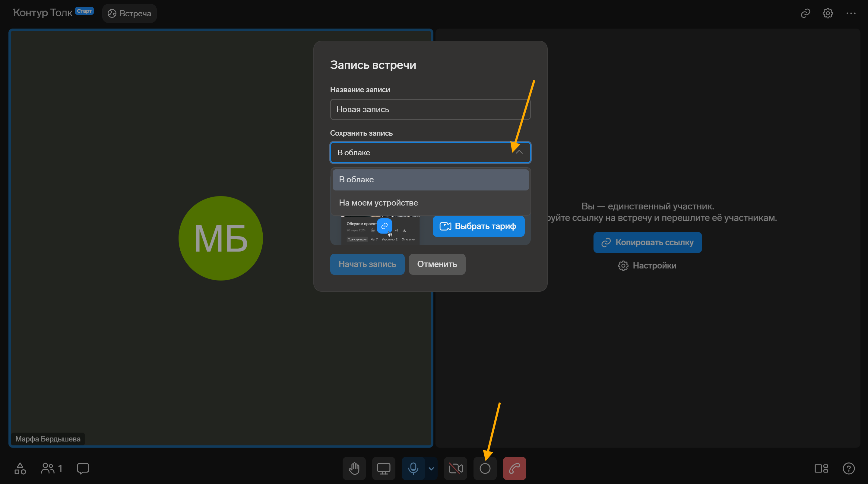The height and width of the screenshot is (484, 868).
Task: Collapse the "Сохранить запись" dropdown
Action: [x=519, y=152]
